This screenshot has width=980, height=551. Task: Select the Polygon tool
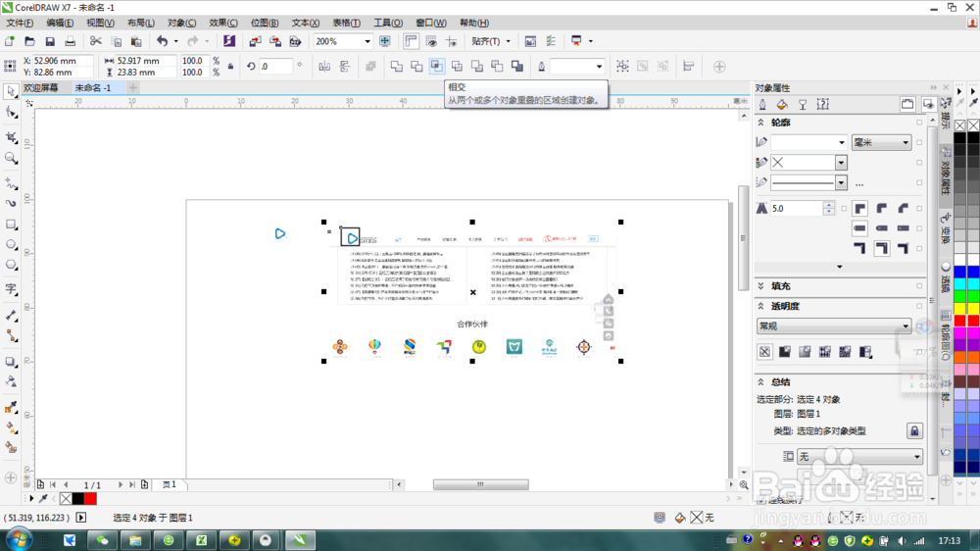11,266
